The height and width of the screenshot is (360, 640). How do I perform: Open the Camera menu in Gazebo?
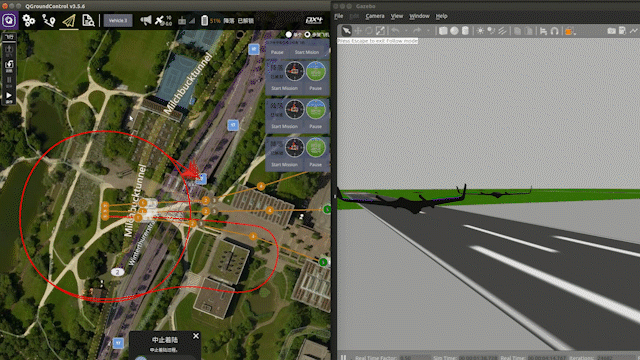click(x=375, y=16)
